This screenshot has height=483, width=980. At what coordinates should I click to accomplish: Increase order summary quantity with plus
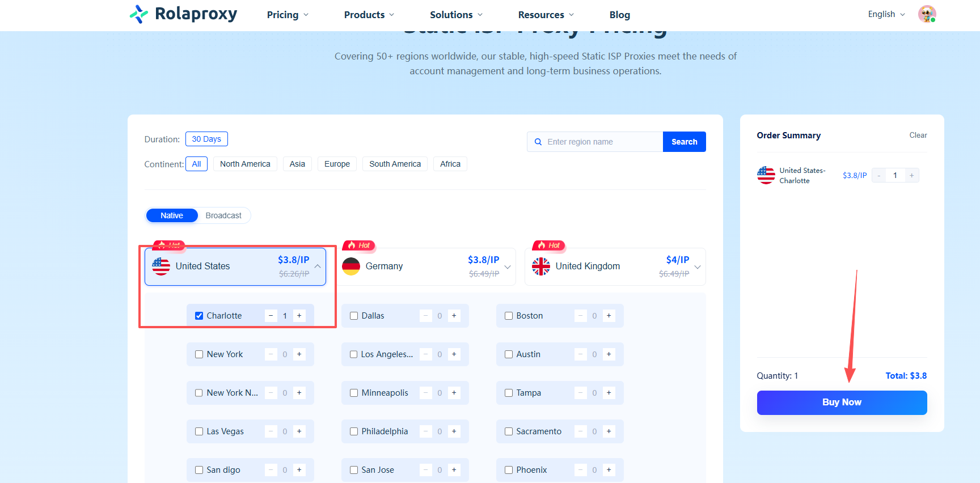point(912,175)
